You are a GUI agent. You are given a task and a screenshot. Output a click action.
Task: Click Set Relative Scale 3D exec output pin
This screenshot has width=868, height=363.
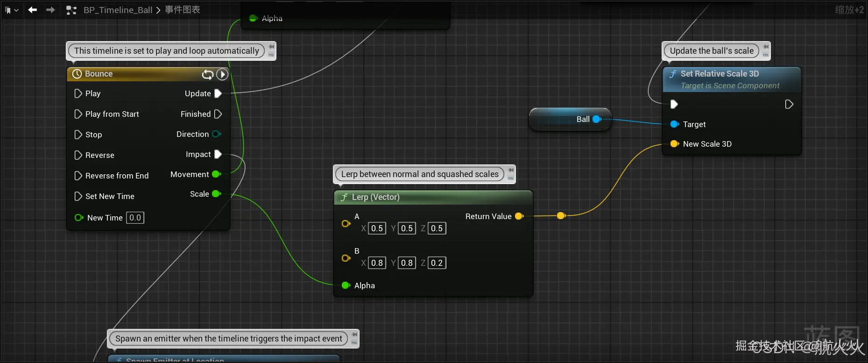(789, 104)
